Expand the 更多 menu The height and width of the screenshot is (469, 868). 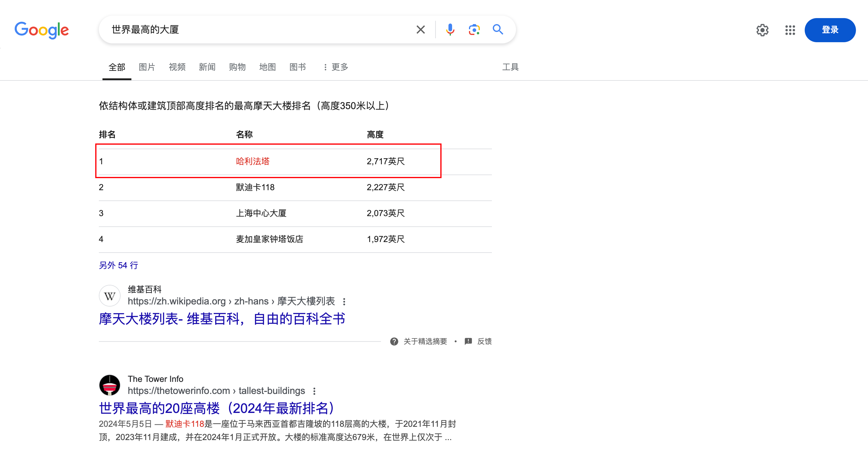click(336, 67)
